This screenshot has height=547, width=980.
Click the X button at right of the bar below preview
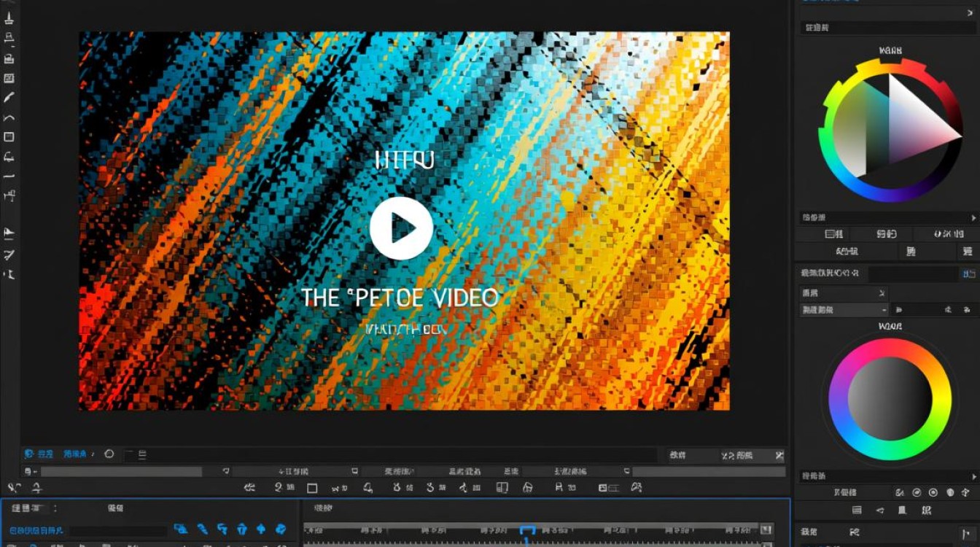pyautogui.click(x=779, y=455)
